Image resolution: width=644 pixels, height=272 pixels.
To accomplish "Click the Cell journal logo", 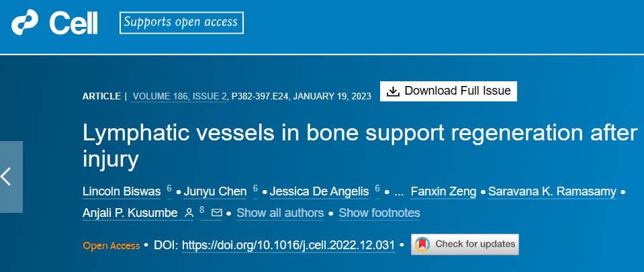I will (55, 24).
